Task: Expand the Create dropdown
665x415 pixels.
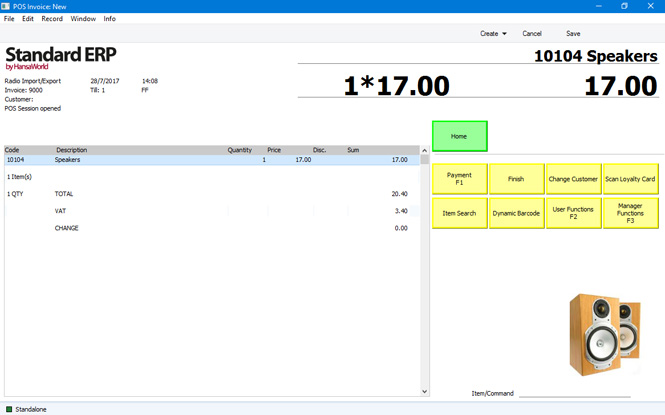Action: pyautogui.click(x=493, y=33)
